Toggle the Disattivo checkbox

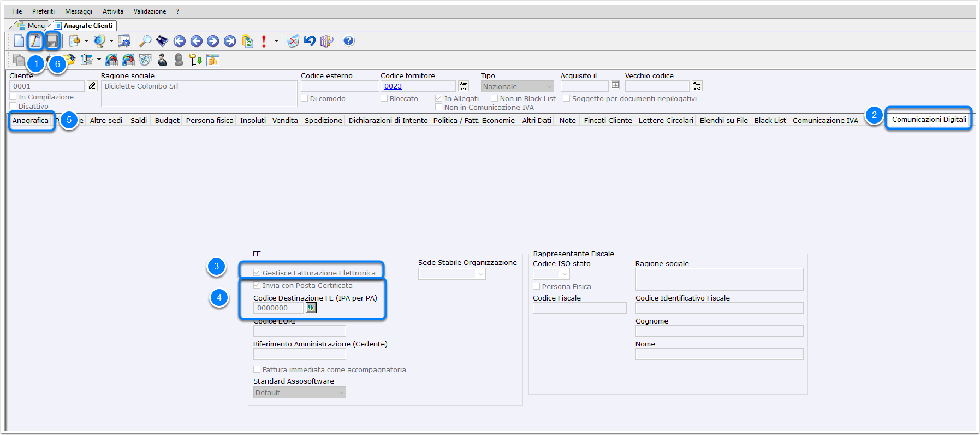[x=13, y=106]
